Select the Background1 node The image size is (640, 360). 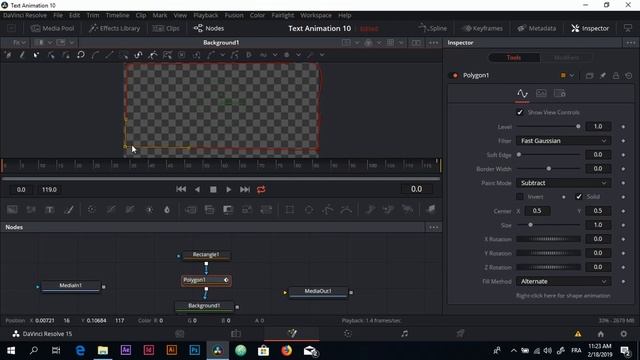(204, 306)
